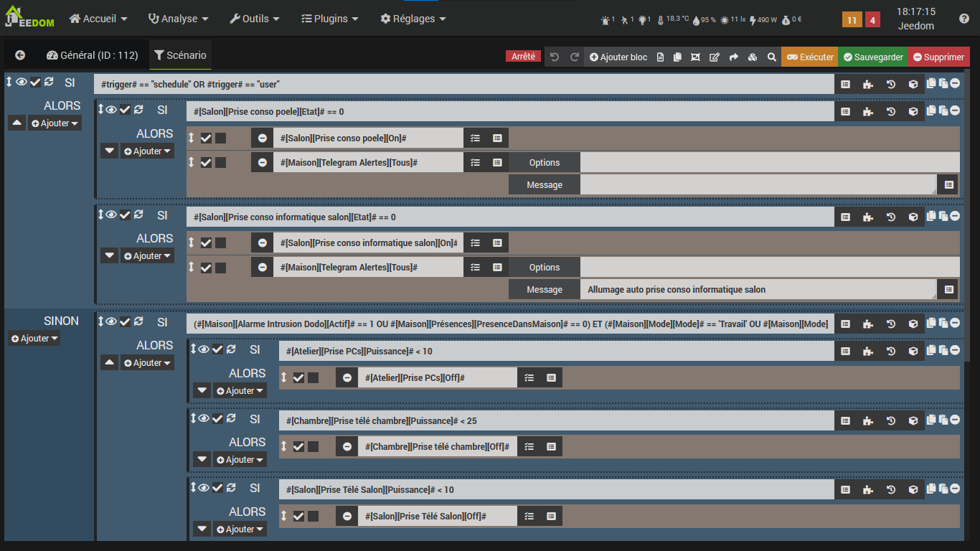Uncheck the Prise conso poele On action checkbox
980x551 pixels.
coord(206,138)
